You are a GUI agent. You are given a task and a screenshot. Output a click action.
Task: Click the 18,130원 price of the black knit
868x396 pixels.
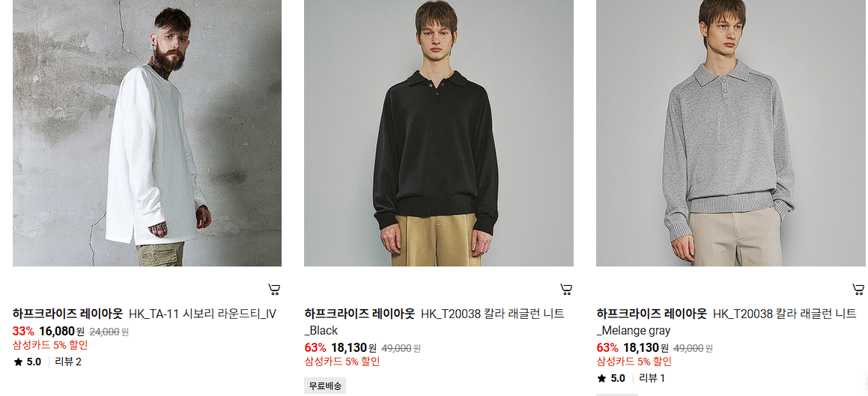[353, 348]
